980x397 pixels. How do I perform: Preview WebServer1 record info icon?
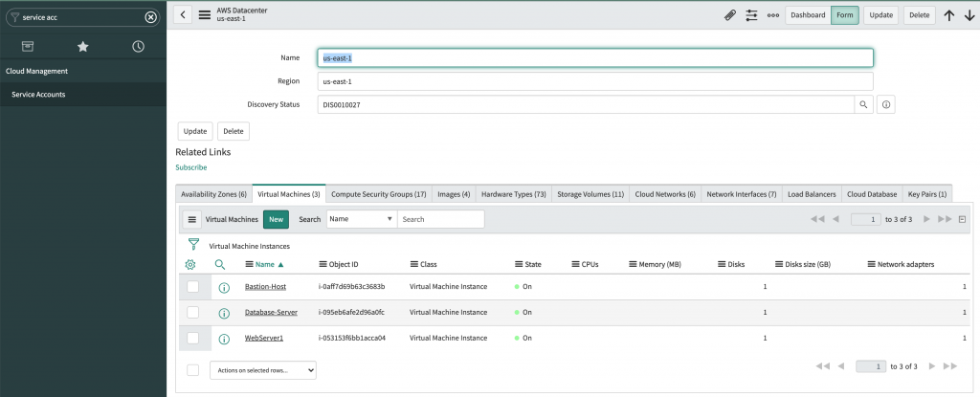(224, 339)
